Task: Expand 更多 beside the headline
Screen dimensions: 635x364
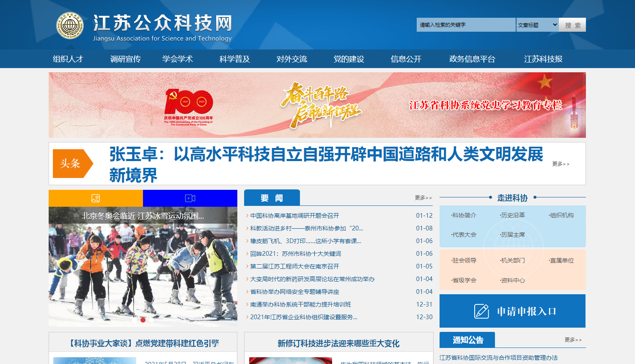Action: tap(561, 164)
